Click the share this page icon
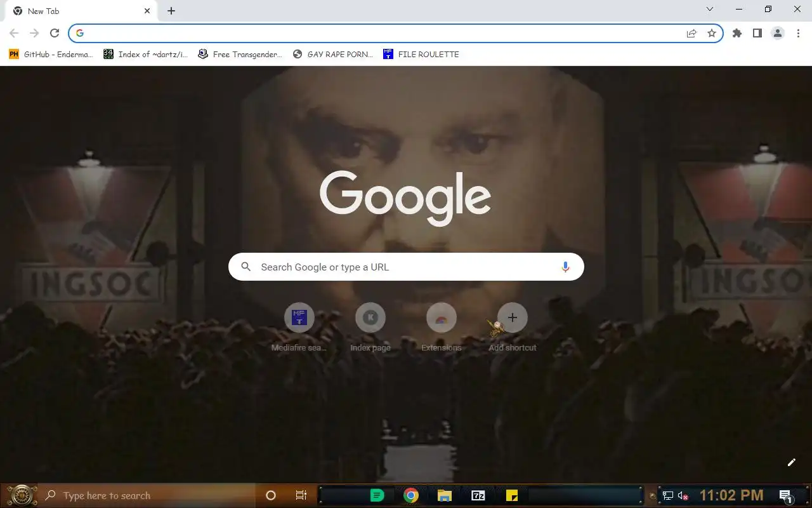812x508 pixels. 691,33
